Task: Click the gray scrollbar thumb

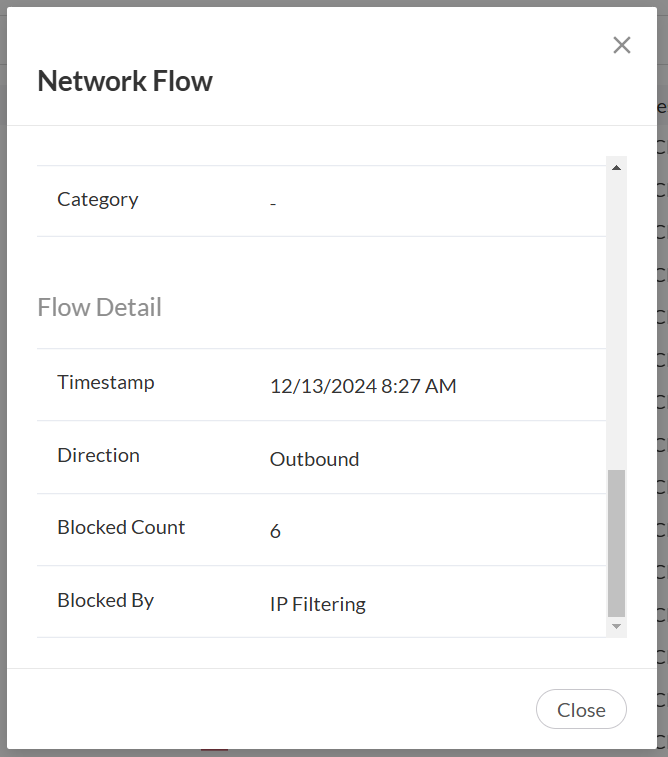Action: [x=616, y=542]
